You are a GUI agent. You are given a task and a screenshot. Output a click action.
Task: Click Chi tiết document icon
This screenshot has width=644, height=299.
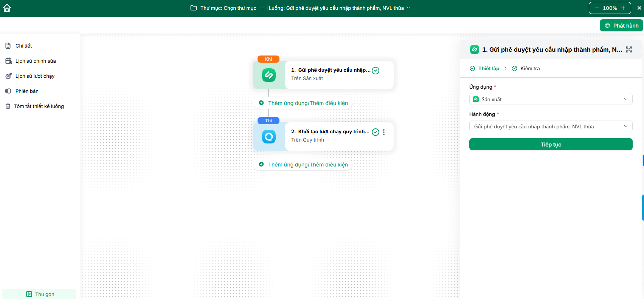(x=8, y=46)
